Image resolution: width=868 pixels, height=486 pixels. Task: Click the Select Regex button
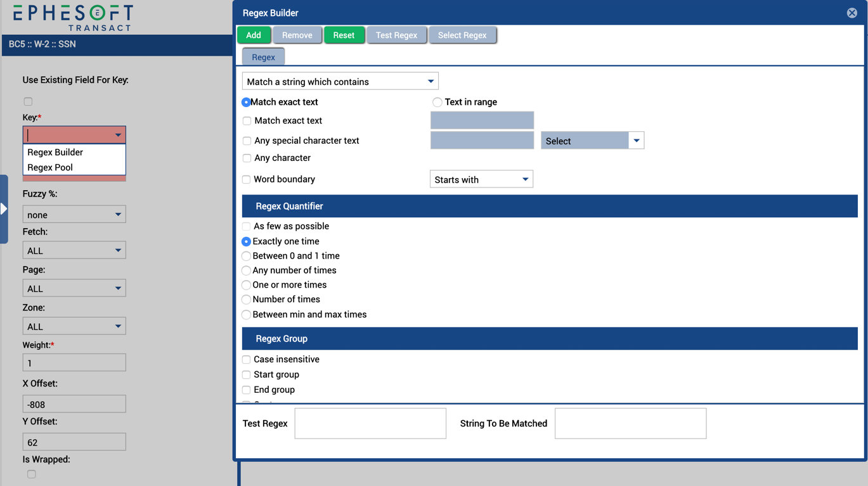[462, 35]
